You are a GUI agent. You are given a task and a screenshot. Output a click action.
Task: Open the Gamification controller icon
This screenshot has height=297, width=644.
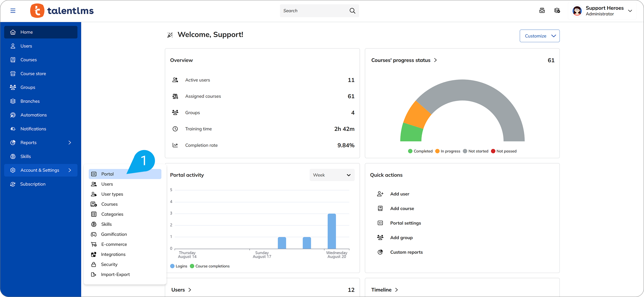pos(94,234)
